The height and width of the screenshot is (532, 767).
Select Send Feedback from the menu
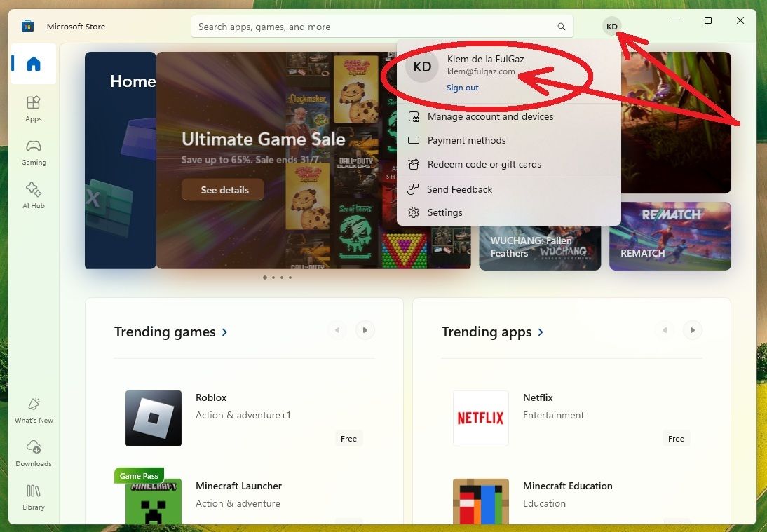pyautogui.click(x=509, y=189)
